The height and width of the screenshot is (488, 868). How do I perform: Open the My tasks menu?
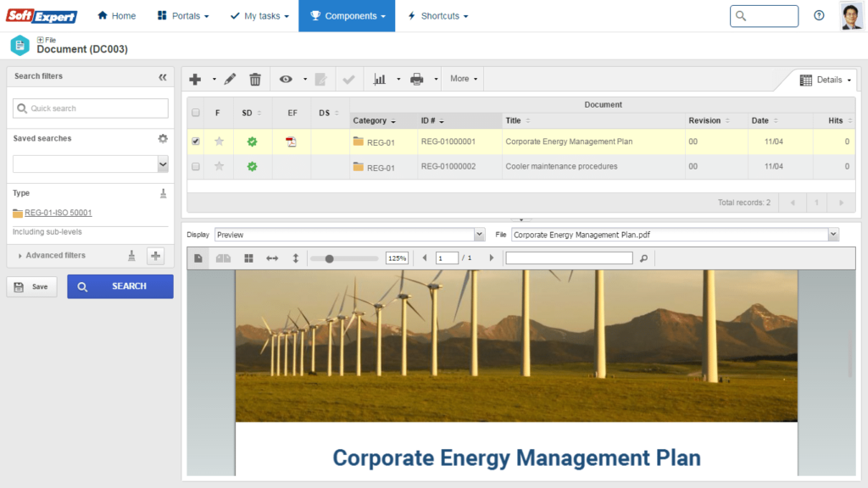(259, 16)
